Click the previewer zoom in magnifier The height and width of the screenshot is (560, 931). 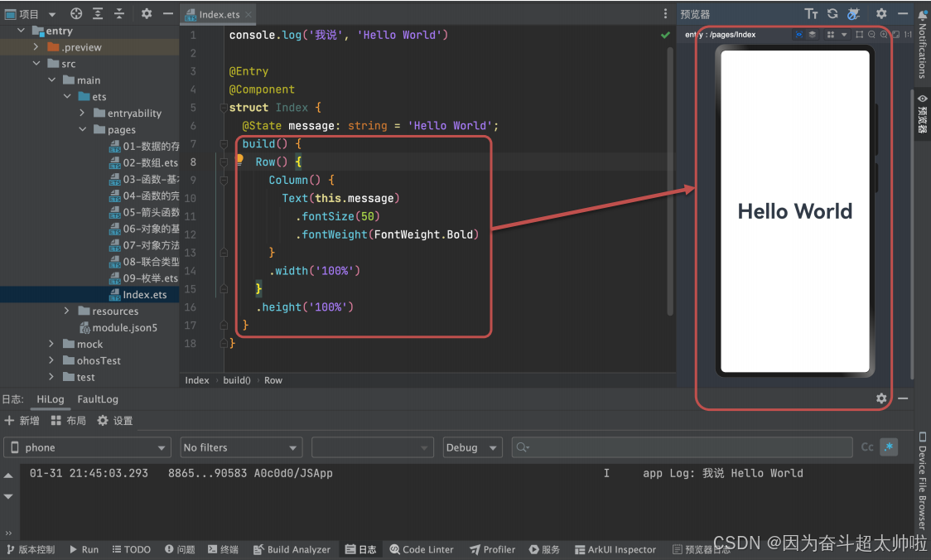(x=884, y=35)
